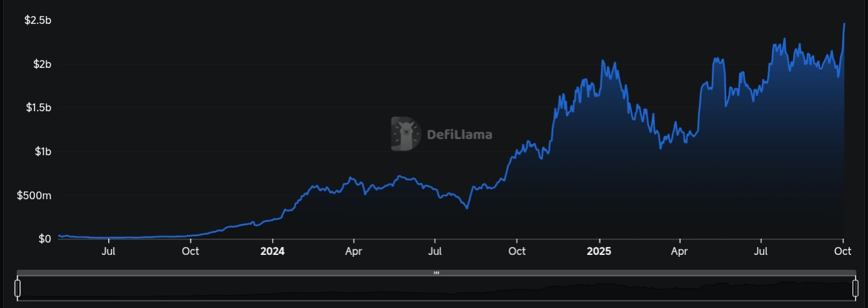This screenshot has height=308, width=868.
Task: Click the range selector top bar
Action: (x=259, y=273)
